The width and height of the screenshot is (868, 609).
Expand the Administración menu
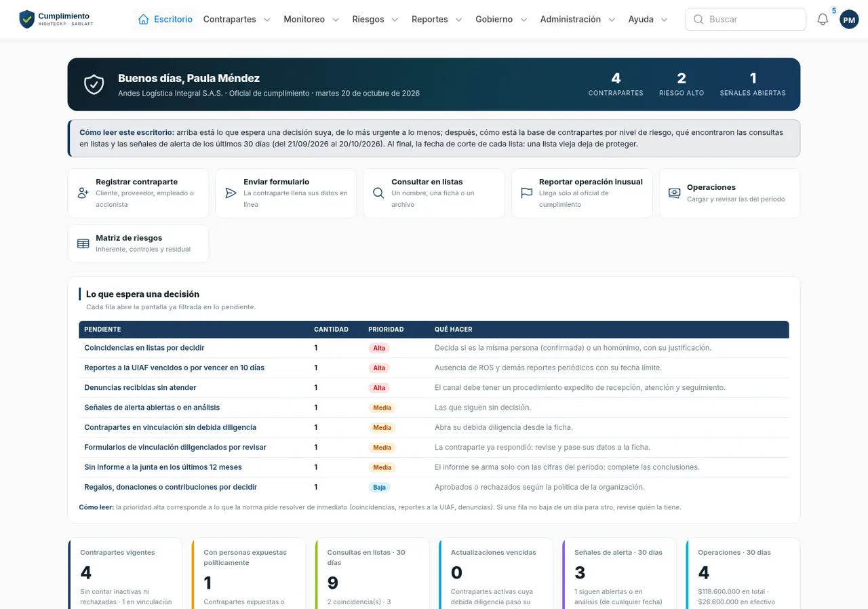(x=578, y=20)
